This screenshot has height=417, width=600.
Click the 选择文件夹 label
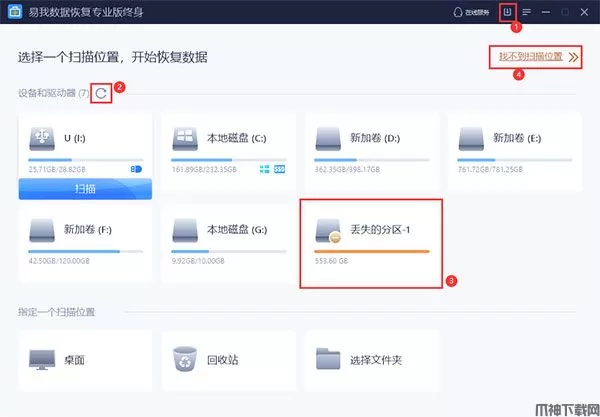click(376, 360)
